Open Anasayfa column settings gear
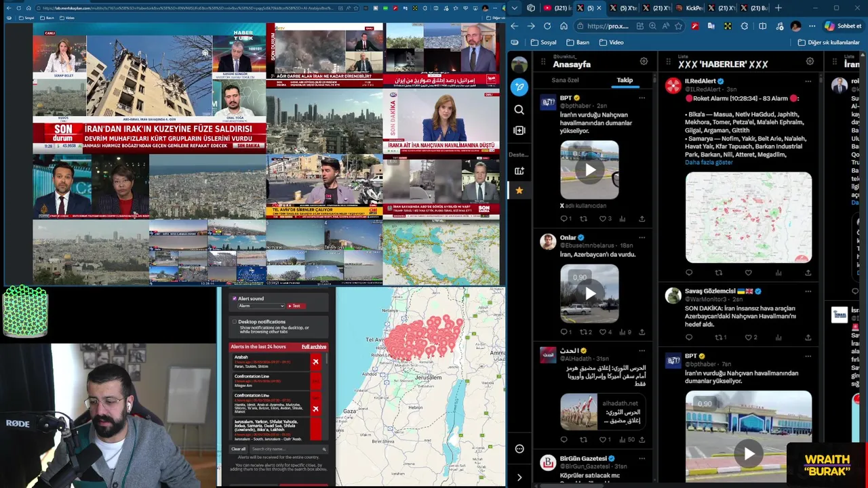The width and height of the screenshot is (868, 488). coord(644,61)
